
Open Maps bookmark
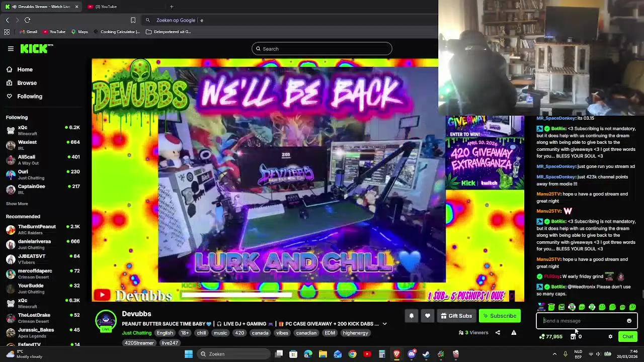(x=79, y=32)
